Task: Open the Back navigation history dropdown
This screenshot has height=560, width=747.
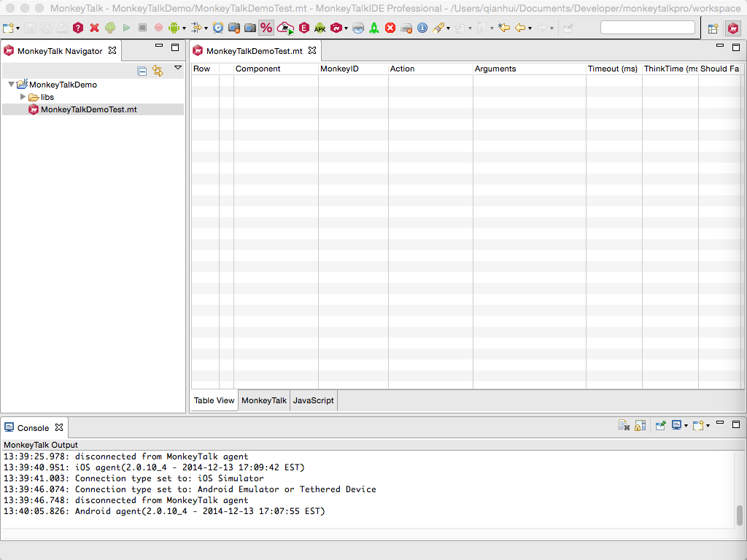Action: click(530, 28)
